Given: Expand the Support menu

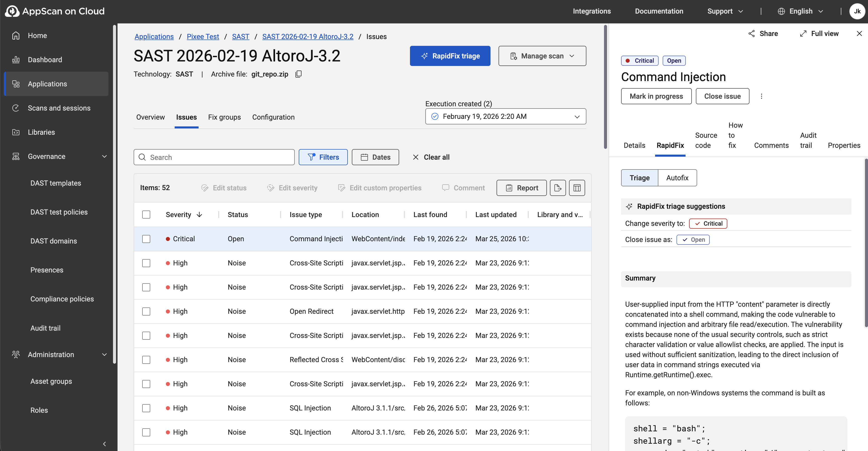Looking at the screenshot, I should [x=725, y=11].
